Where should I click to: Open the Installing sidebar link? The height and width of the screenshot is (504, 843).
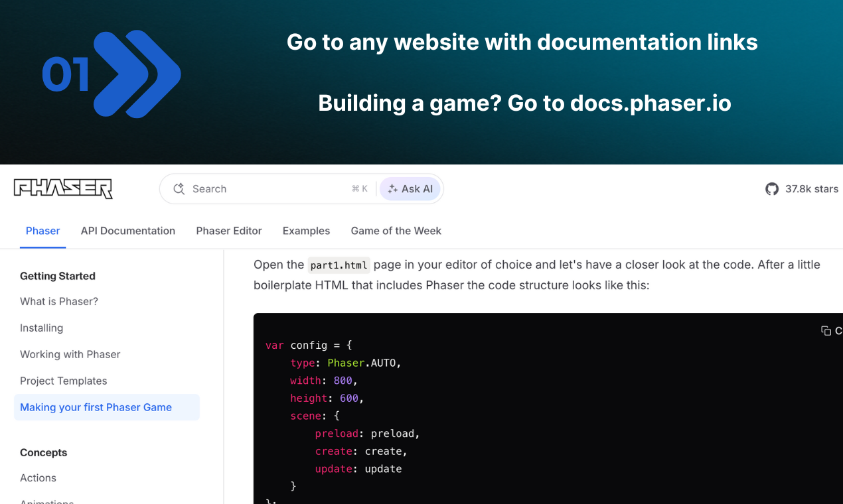point(42,328)
